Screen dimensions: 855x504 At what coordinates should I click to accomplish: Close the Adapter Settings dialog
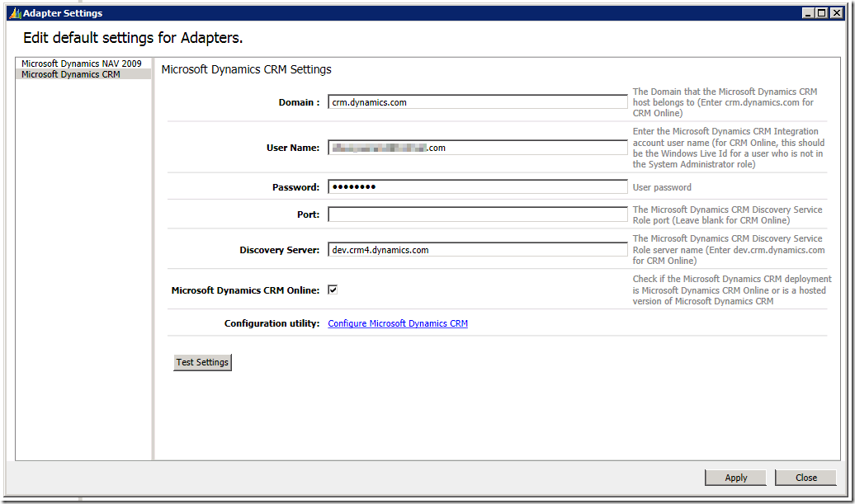pos(806,478)
